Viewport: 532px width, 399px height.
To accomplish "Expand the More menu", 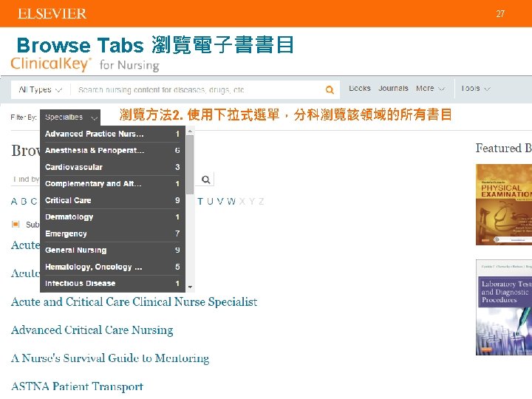I will coord(430,88).
